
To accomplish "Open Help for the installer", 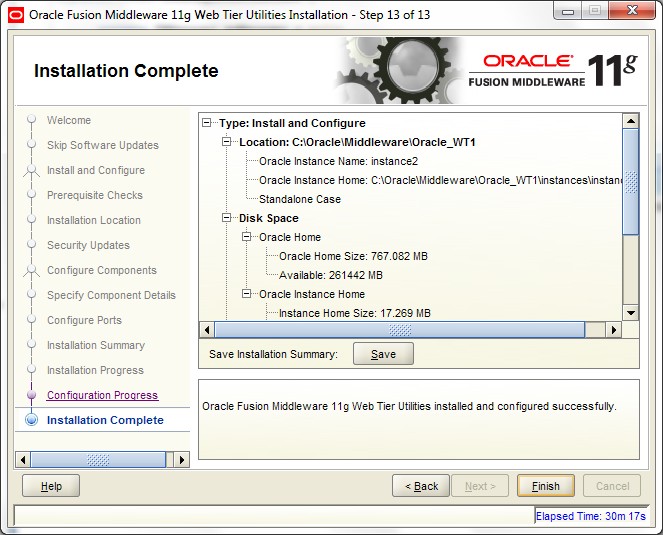I will pyautogui.click(x=51, y=486).
